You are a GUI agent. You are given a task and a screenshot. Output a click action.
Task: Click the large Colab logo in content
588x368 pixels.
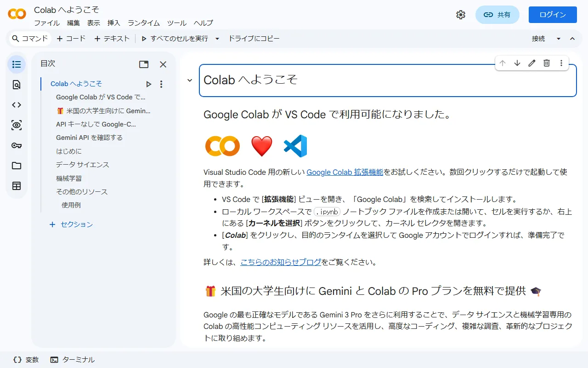pyautogui.click(x=222, y=146)
